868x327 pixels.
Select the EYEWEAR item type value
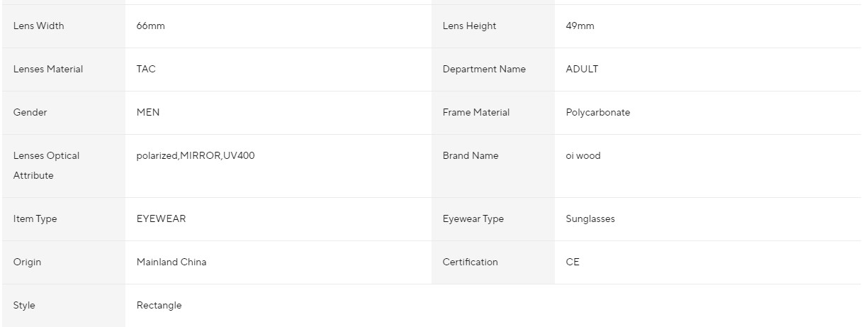(x=161, y=219)
